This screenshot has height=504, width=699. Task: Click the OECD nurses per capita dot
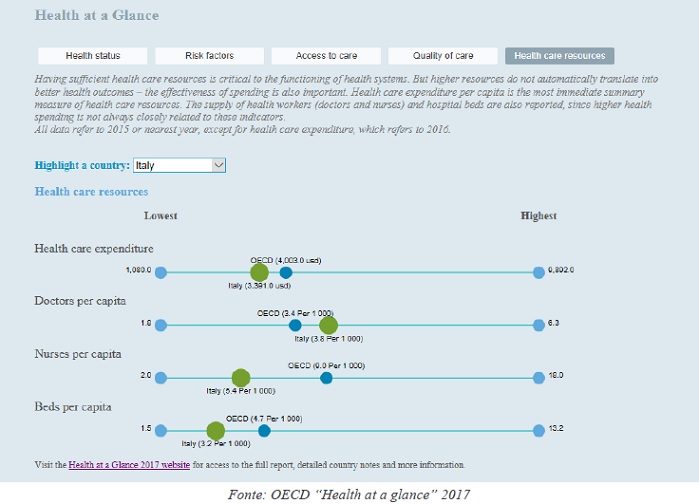click(x=326, y=377)
